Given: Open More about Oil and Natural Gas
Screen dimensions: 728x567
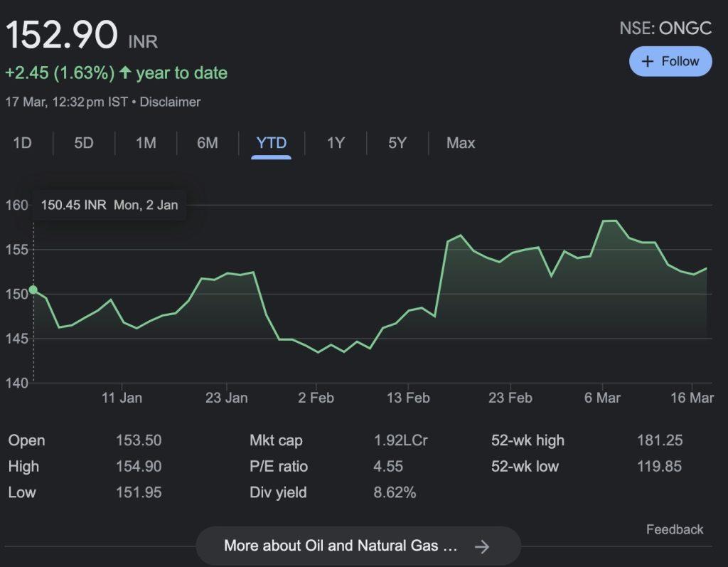Looking at the screenshot, I should click(358, 546).
